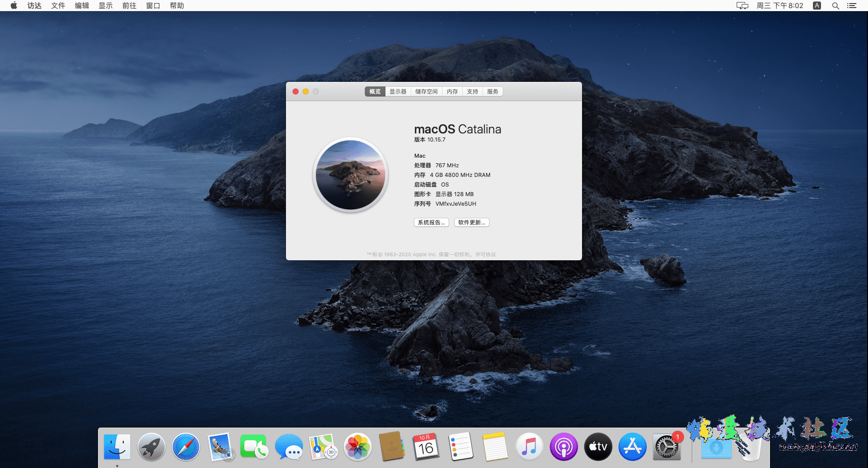Open Finder from the Dock
Screen dimensions: 868x468
117,447
